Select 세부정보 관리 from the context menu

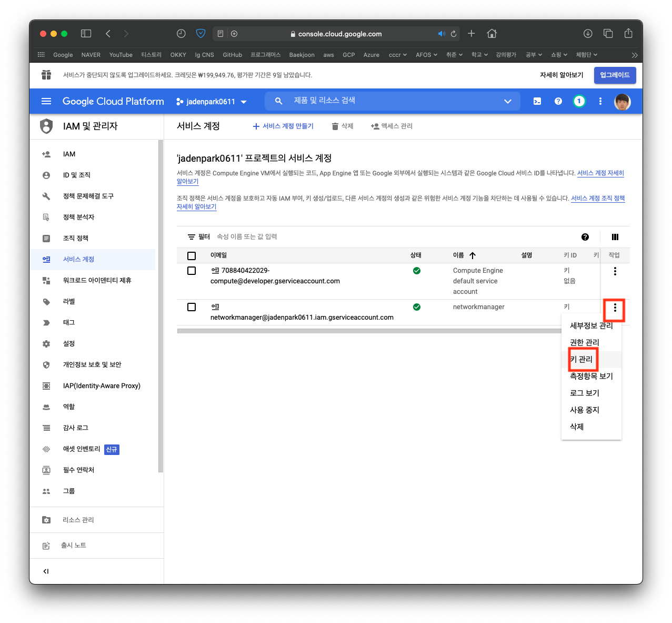point(591,326)
